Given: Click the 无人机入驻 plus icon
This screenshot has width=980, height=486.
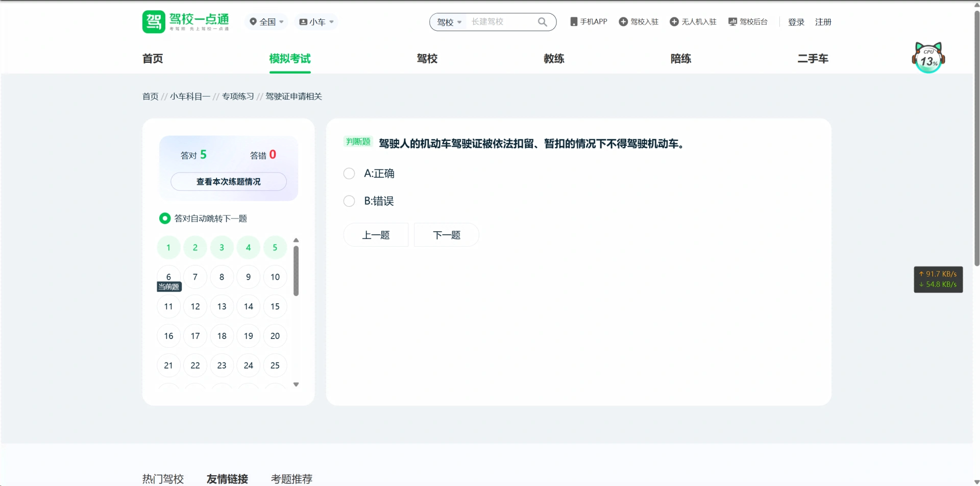Looking at the screenshot, I should tap(674, 22).
